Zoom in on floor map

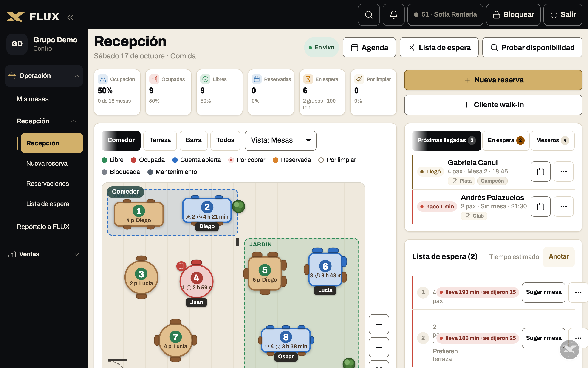click(379, 324)
